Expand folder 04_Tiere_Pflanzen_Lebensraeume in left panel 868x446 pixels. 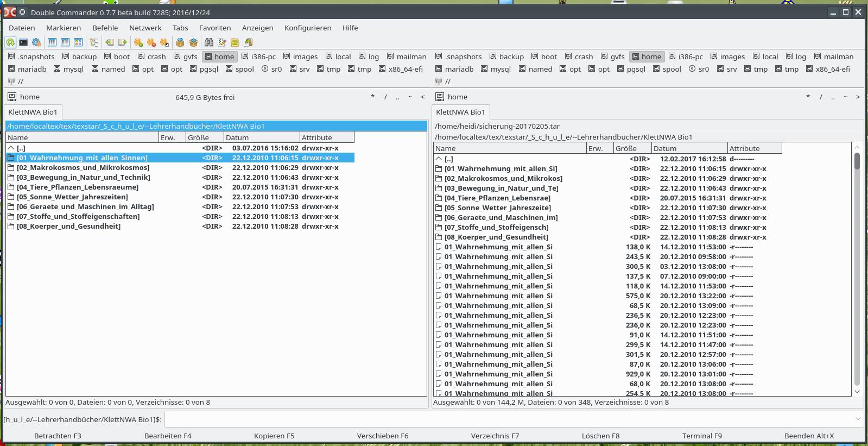pyautogui.click(x=77, y=187)
